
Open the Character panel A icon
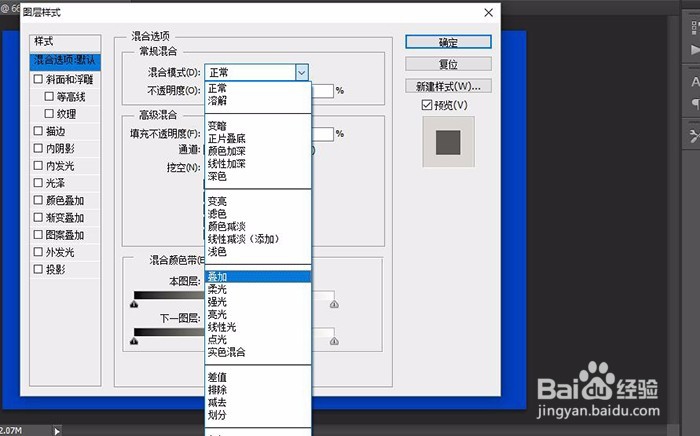(695, 82)
